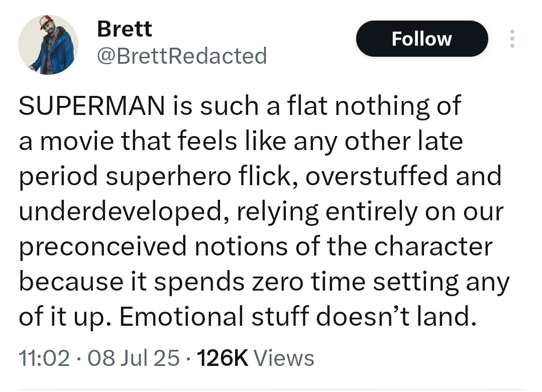Click the word overstuffed in the tweet
The height and width of the screenshot is (392, 542).
tap(376, 176)
